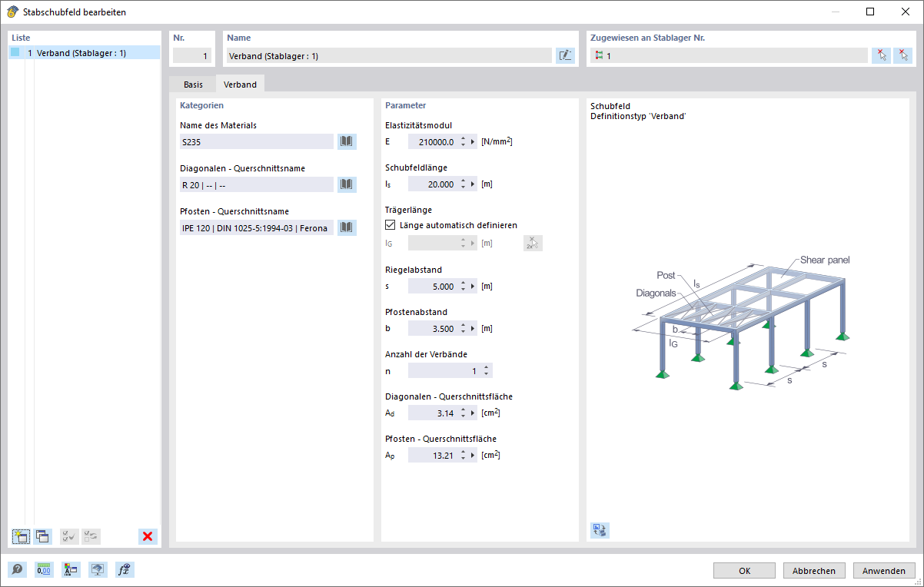Uncheck Länge automatisch definieren
The height and width of the screenshot is (587, 924).
click(389, 224)
